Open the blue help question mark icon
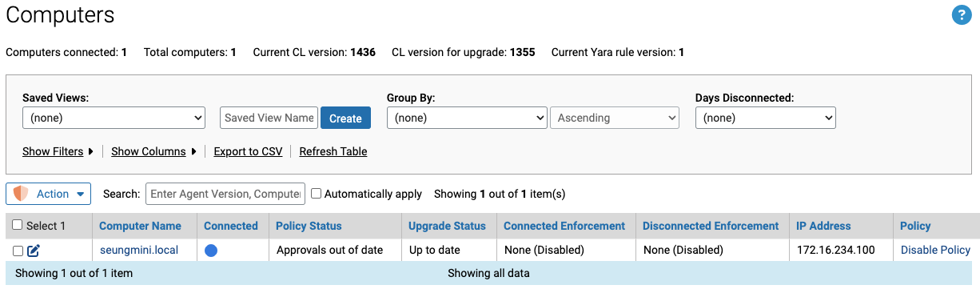The width and height of the screenshot is (980, 289). (961, 15)
